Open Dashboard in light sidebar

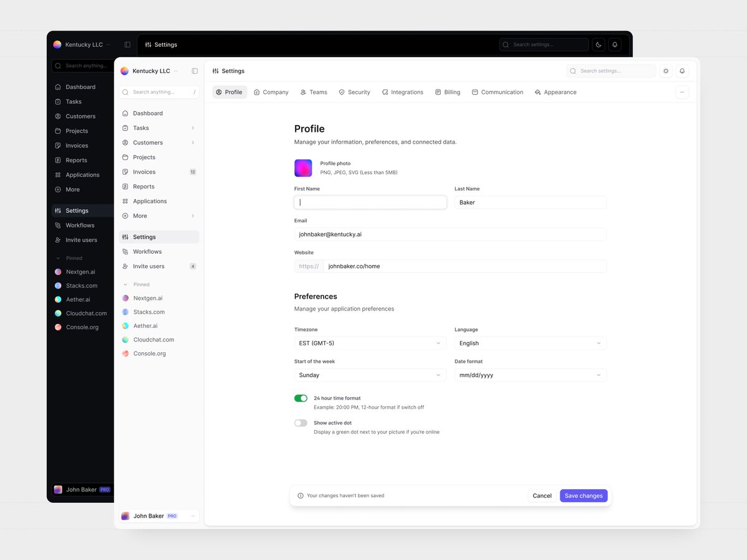pos(159,113)
